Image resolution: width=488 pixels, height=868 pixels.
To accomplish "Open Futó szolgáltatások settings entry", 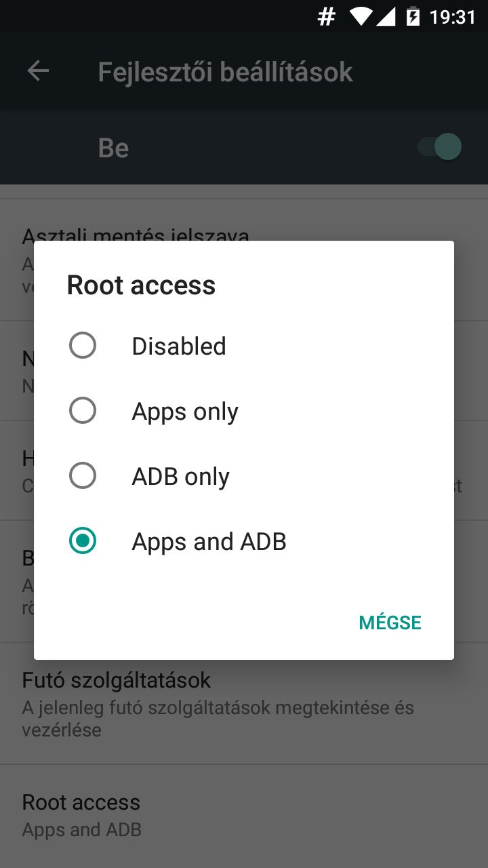I will click(244, 703).
